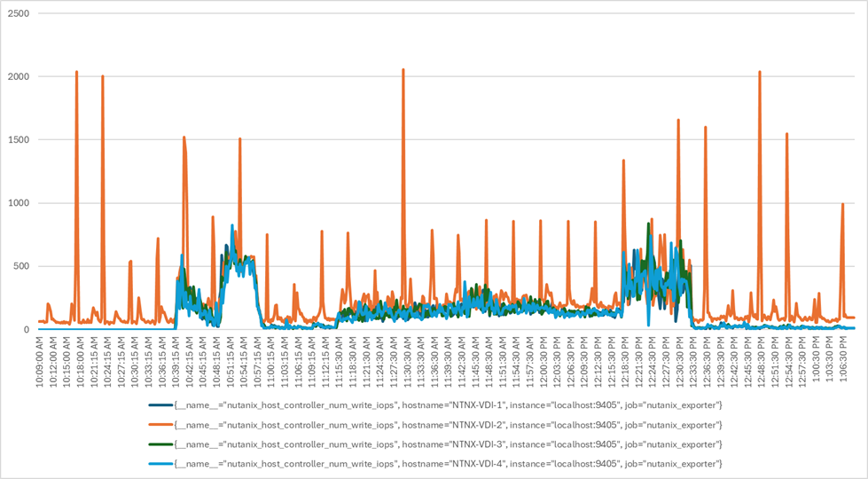Click the 2000 y-axis label
This screenshot has width=868, height=479.
pyautogui.click(x=19, y=76)
